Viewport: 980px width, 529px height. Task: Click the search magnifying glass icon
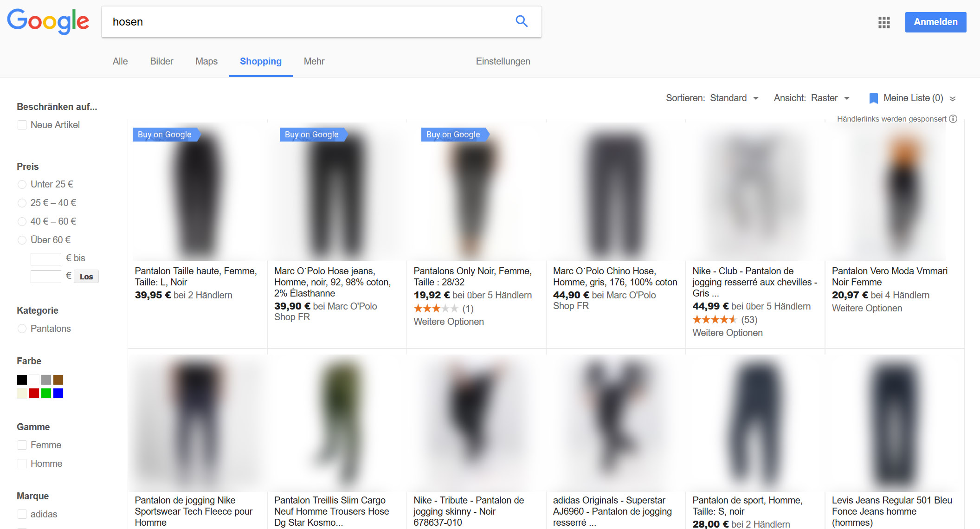tap(521, 21)
